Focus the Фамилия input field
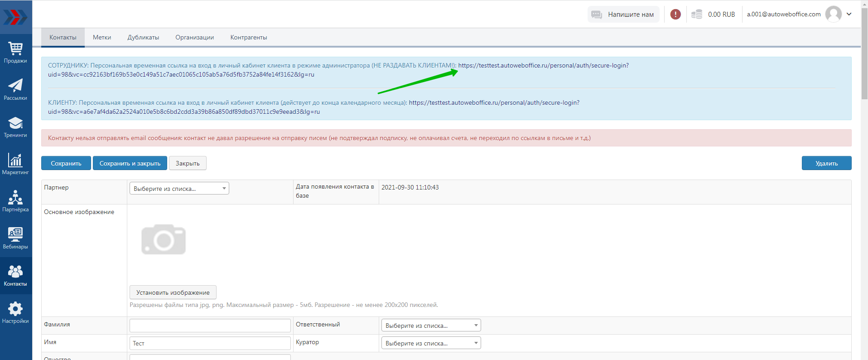Viewport: 868px width, 360px height. 210,326
